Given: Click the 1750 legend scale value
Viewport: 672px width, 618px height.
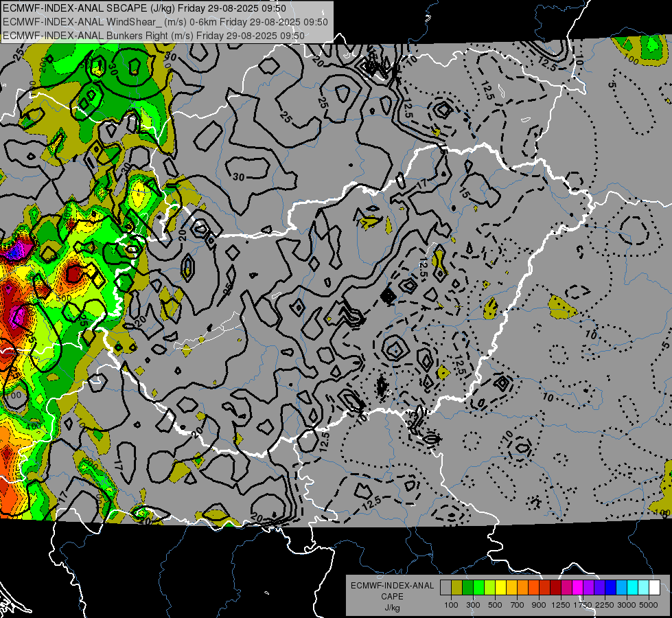Looking at the screenshot, I should [x=583, y=605].
